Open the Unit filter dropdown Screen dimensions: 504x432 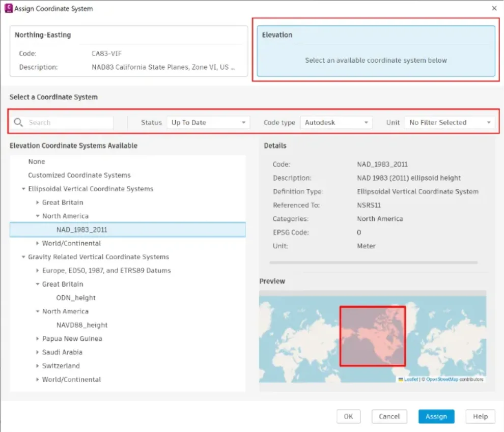coord(450,123)
